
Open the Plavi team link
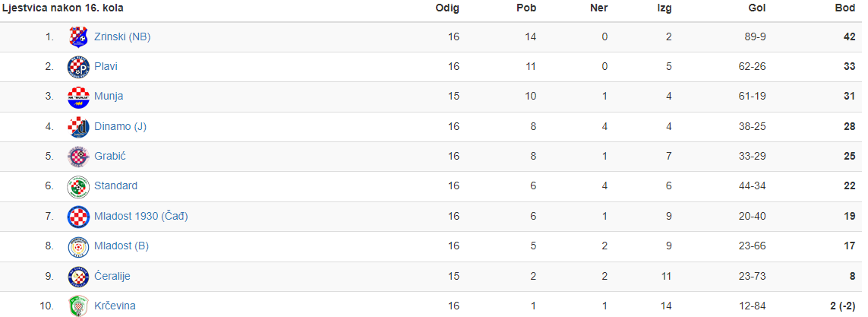tap(106, 66)
